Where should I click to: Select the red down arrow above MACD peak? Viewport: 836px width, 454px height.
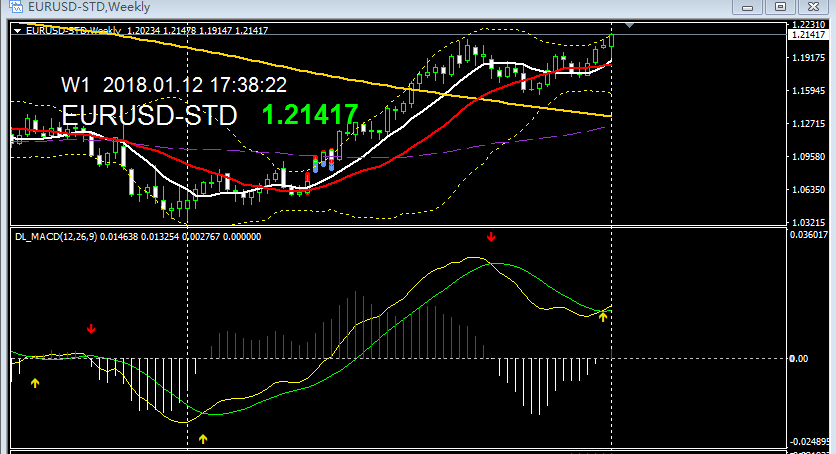pos(491,238)
